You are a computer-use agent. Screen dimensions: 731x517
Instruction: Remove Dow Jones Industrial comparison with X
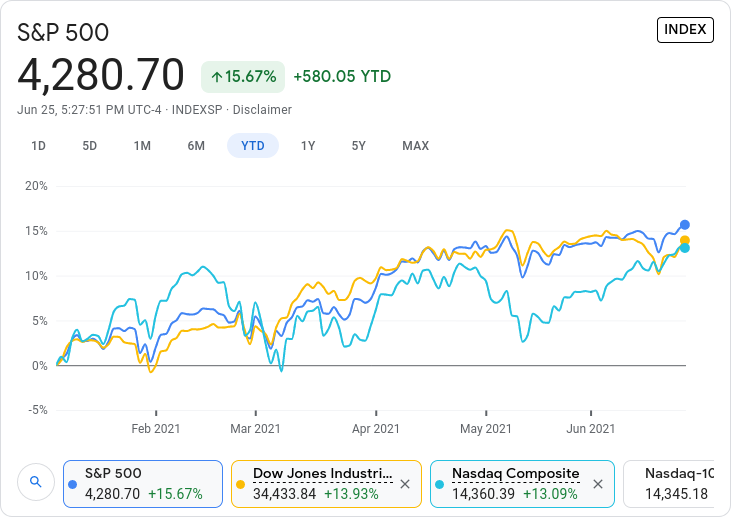coord(405,484)
